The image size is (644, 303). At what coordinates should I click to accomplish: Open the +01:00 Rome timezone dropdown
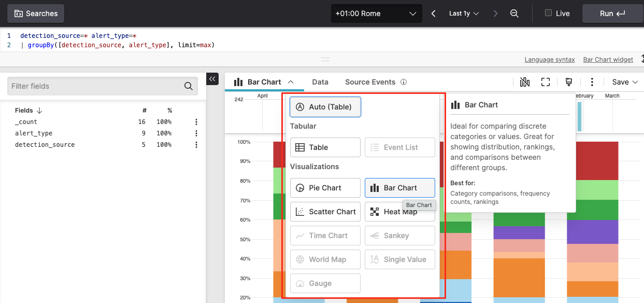point(376,13)
